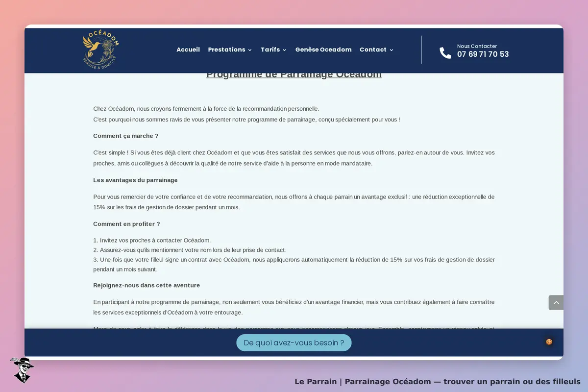Click the Océadom hummingbird logo
588x392 pixels.
tap(101, 49)
